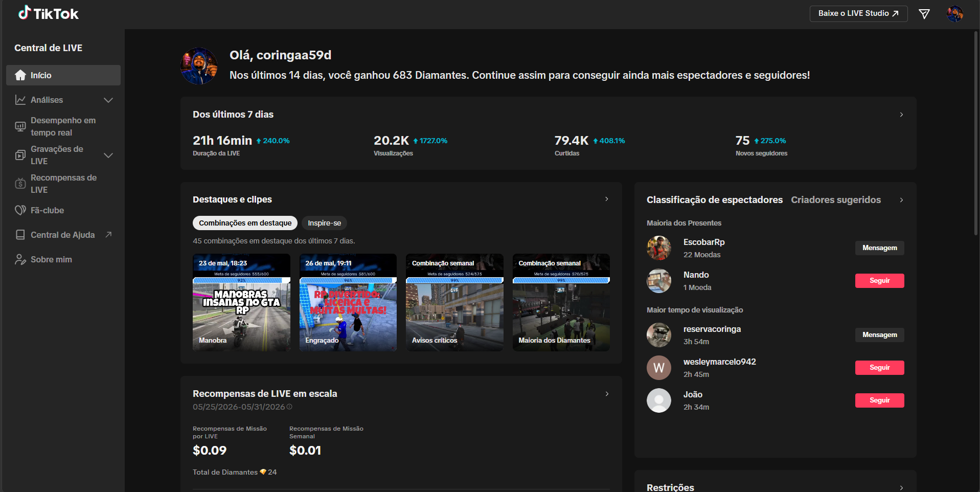The image size is (980, 492).
Task: Click the TikTok logo
Action: pyautogui.click(x=49, y=13)
